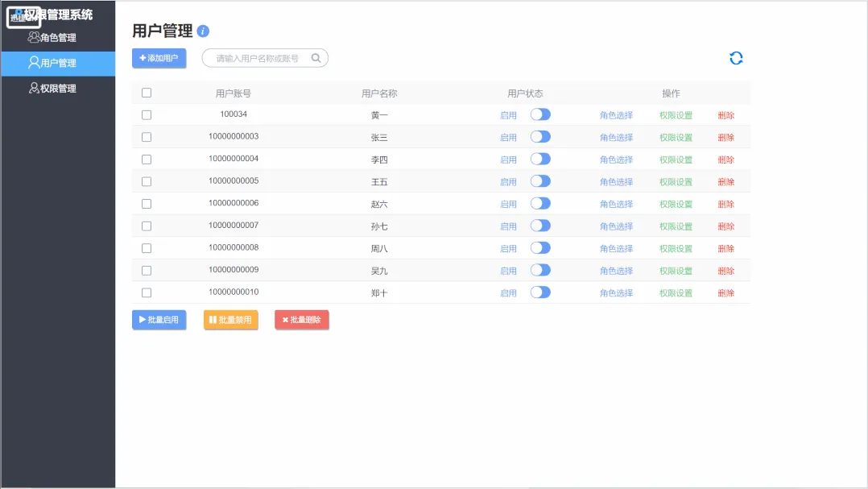Click account number 100034

point(234,114)
